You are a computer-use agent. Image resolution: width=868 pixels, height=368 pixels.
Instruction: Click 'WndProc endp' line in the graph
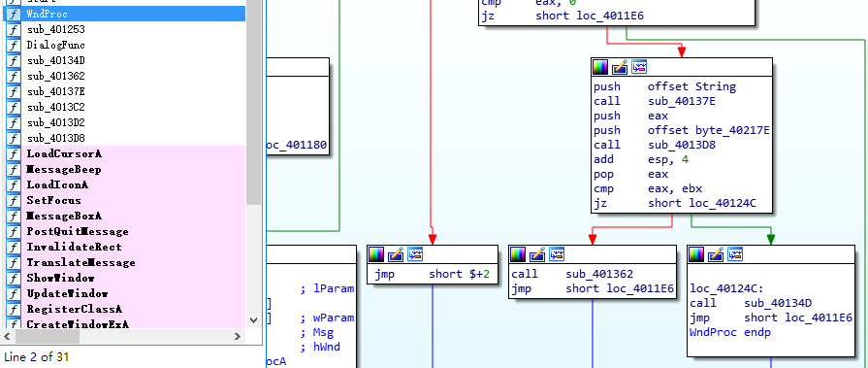coord(730,332)
